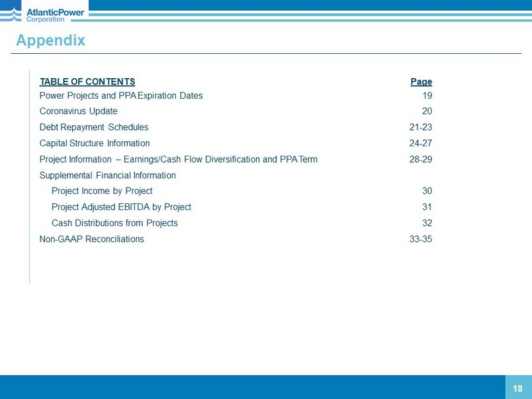Click page number 19

[x=427, y=96]
